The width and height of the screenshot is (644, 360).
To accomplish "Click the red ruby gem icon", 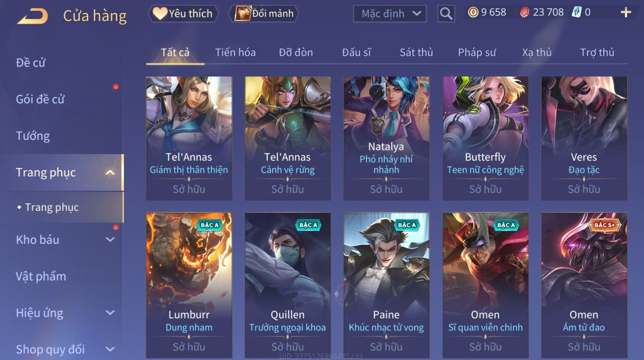I will pos(525,12).
